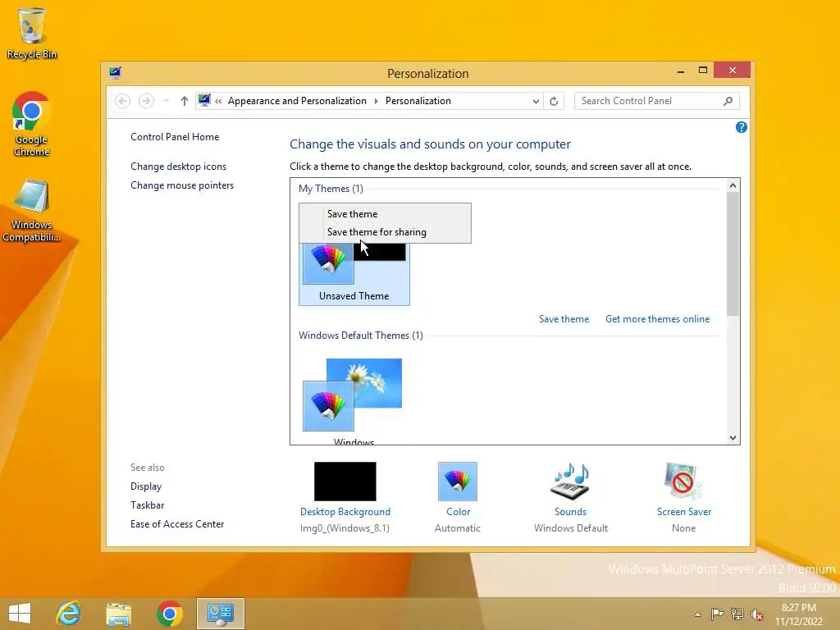
Task: Open the Windows Compatibility desktop file
Action: (x=32, y=211)
